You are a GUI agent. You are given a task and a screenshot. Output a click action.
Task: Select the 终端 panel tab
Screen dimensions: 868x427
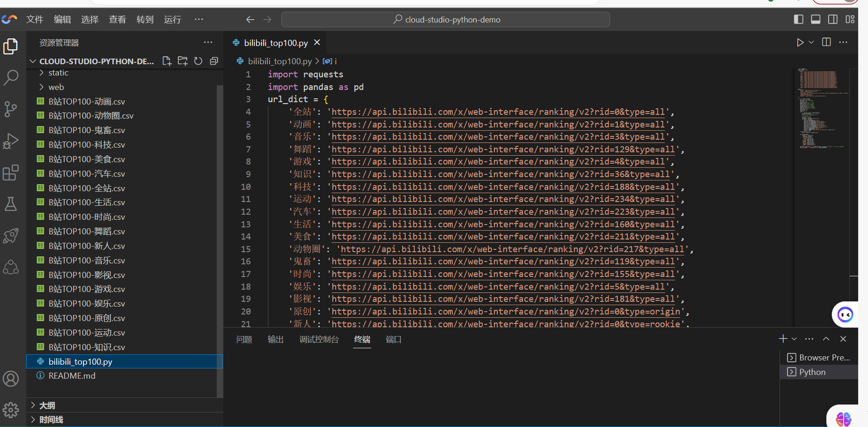click(x=362, y=339)
